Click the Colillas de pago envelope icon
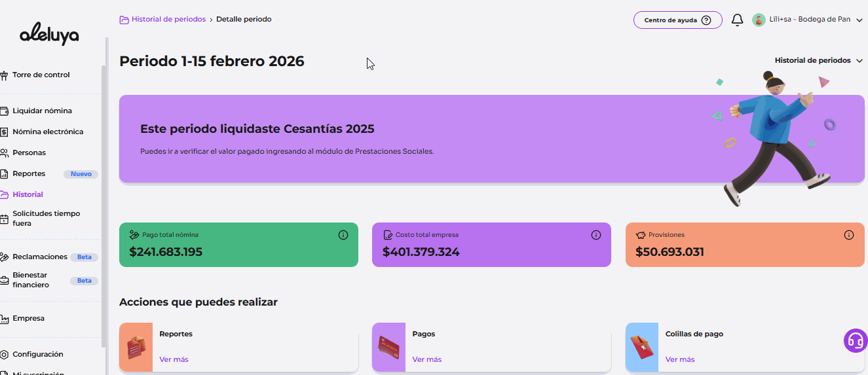The width and height of the screenshot is (868, 375). [642, 347]
